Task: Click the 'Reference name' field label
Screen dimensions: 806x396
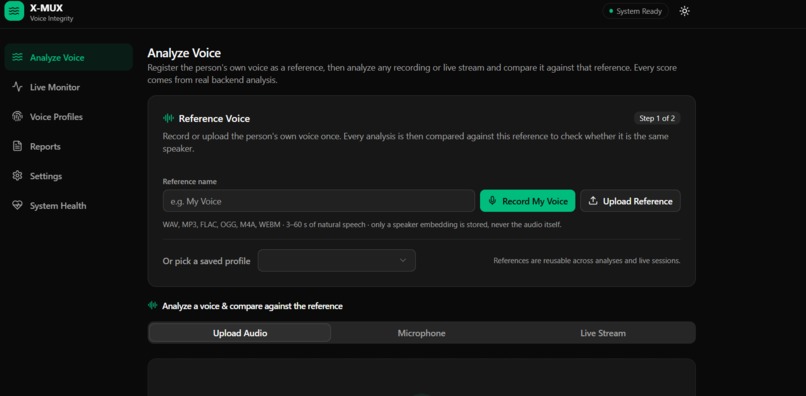Action: [x=190, y=182]
